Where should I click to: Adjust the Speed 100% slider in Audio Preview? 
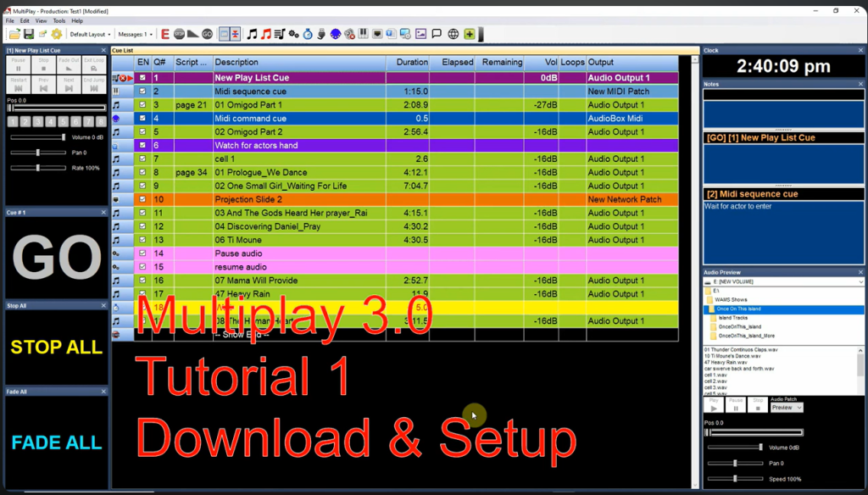coord(735,479)
